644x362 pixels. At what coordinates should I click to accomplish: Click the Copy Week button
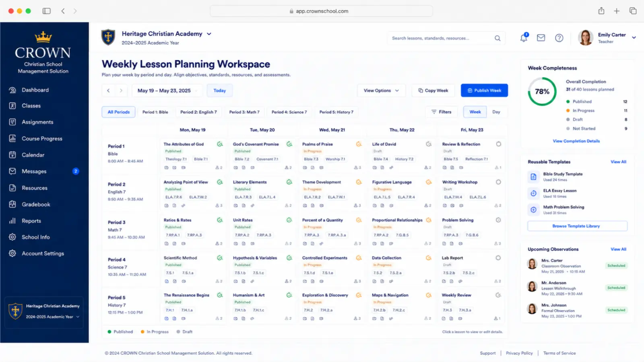pos(433,90)
